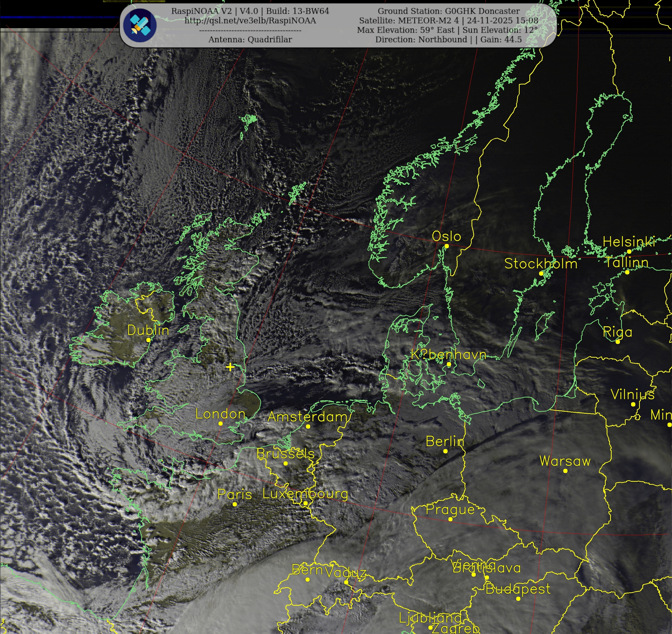Click the Paris city dot marker
672x634 pixels.
[x=235, y=504]
